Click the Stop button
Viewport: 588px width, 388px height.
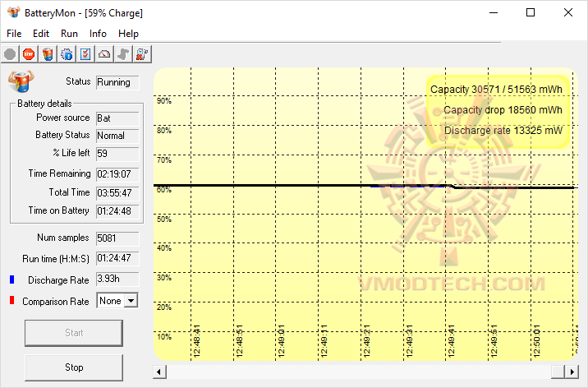click(74, 367)
